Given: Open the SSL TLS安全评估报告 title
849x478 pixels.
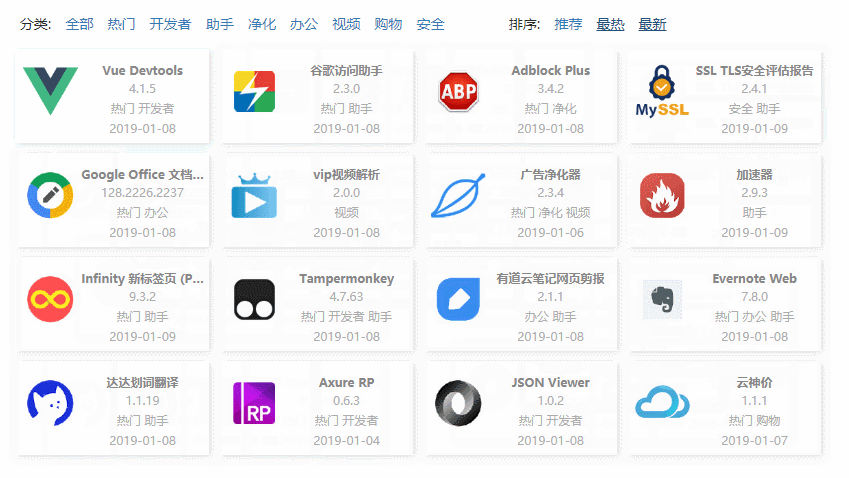Looking at the screenshot, I should pyautogui.click(x=754, y=70).
